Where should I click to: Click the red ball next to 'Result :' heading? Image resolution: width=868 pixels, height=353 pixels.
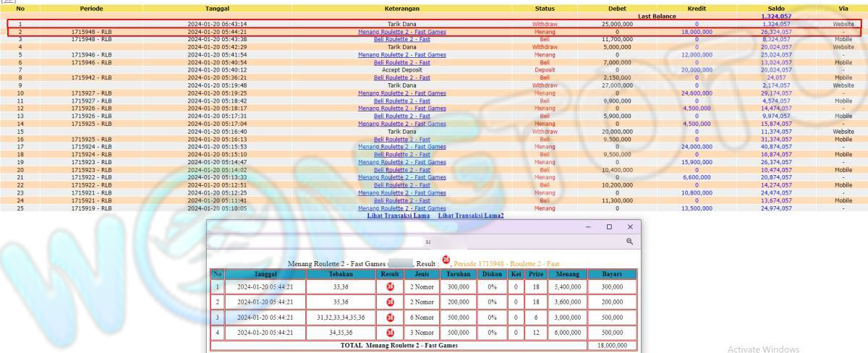coord(446,260)
